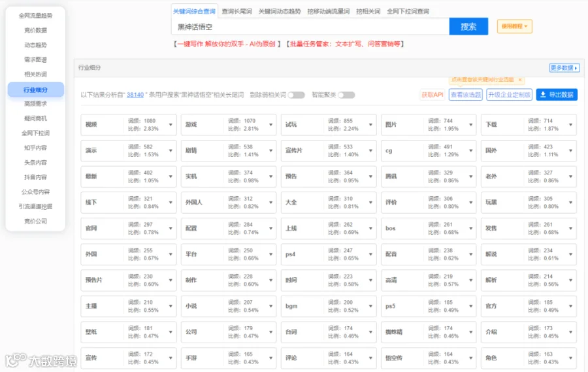Click the blue 搜索 search button

tap(468, 27)
